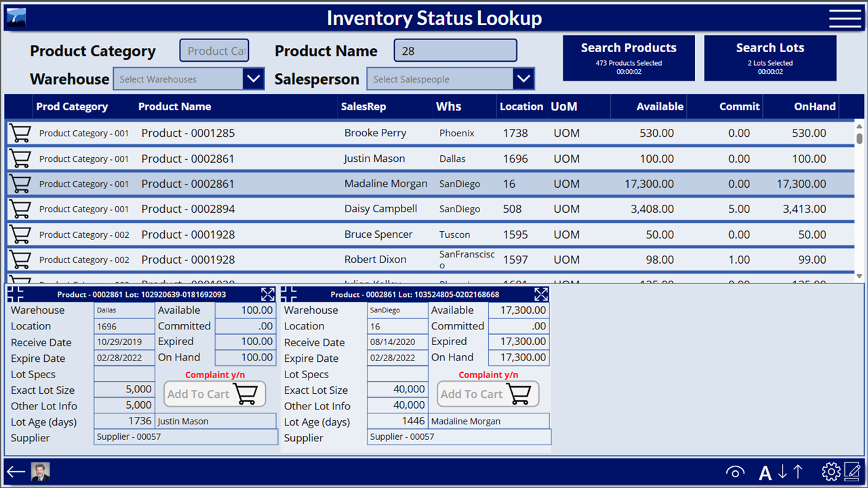
Task: Click Add To Cart for the SanDiego lot
Action: [x=488, y=394]
